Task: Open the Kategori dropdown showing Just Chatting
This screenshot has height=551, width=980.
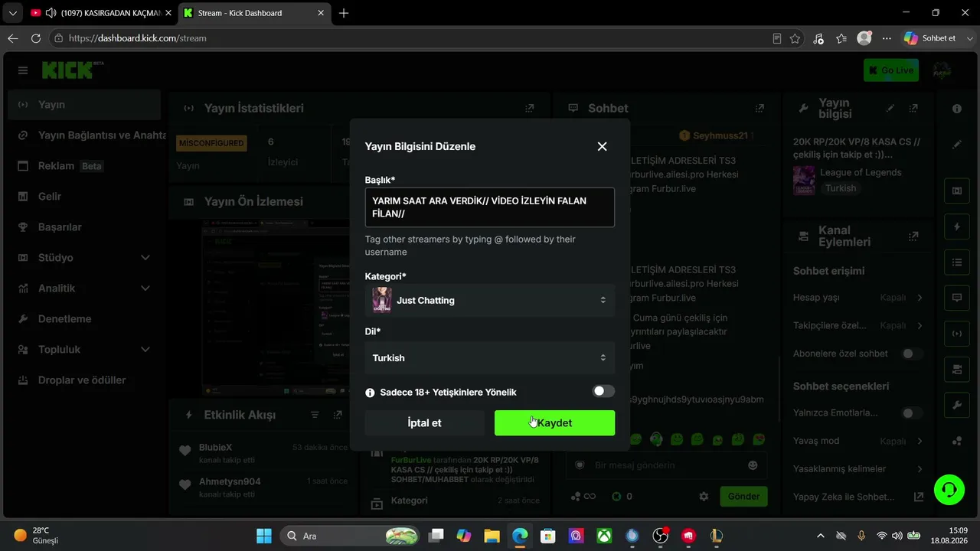Action: click(490, 300)
